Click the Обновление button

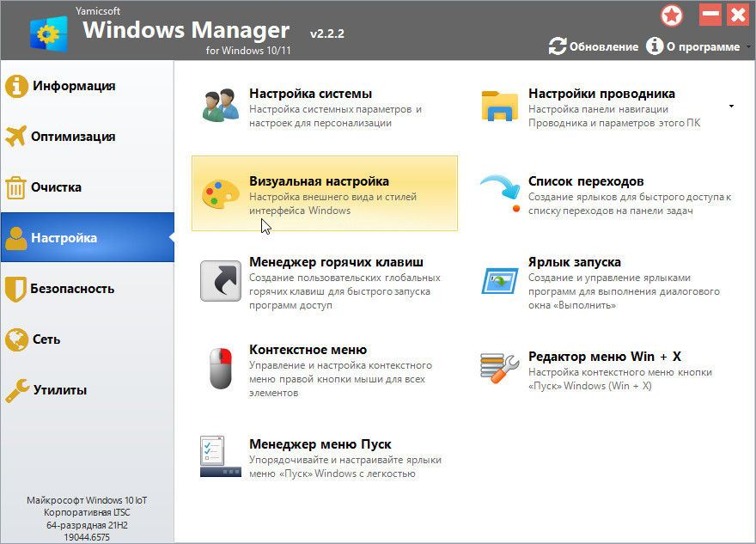click(594, 46)
